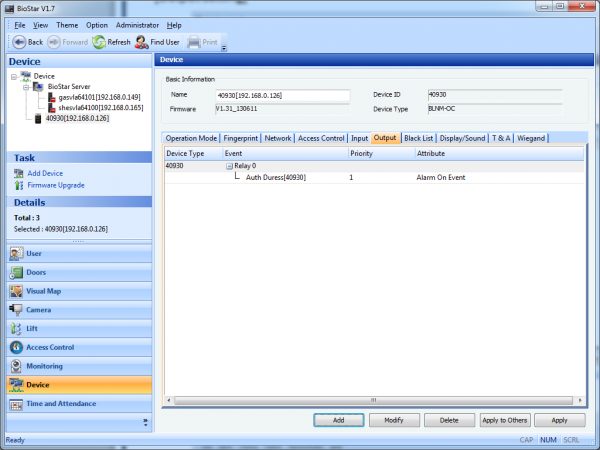Collapse the Relay 0 event node
The image size is (600, 450).
tap(228, 166)
